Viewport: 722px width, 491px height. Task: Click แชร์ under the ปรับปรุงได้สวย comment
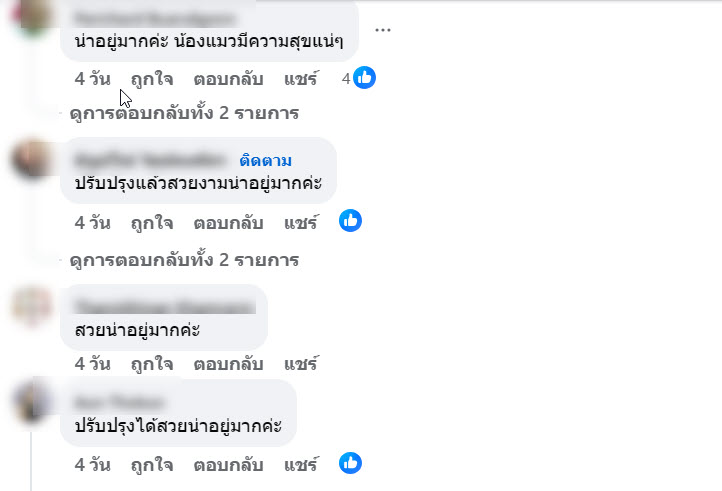coord(301,465)
